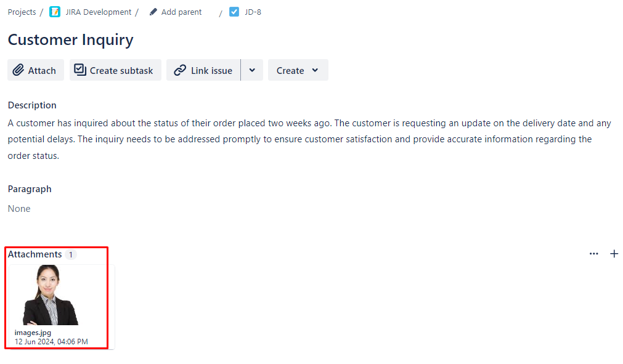Set the Paragraph field showing None
Image resolution: width=623 pixels, height=364 pixels.
[19, 209]
